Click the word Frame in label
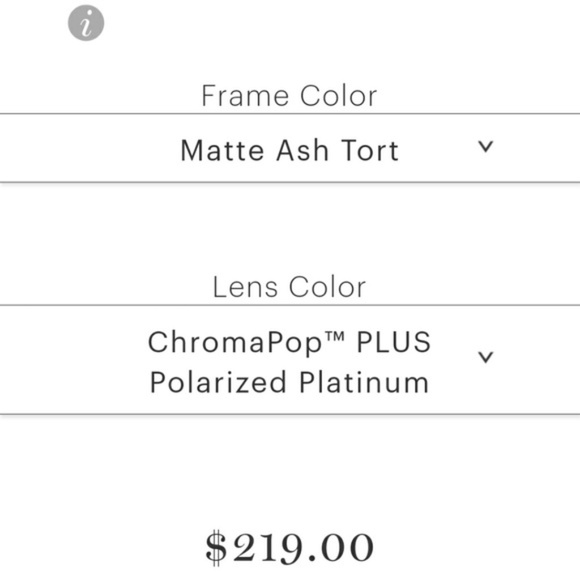 tap(245, 96)
